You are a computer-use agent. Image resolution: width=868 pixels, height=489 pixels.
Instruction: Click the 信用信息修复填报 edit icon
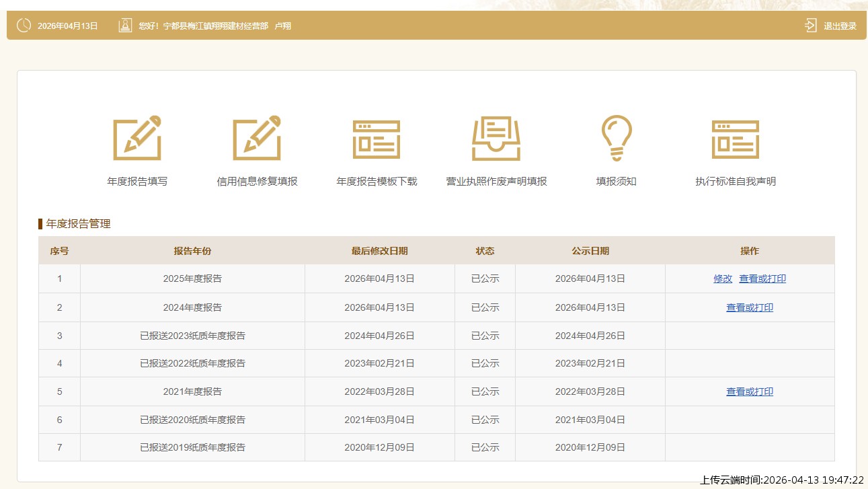(x=257, y=138)
